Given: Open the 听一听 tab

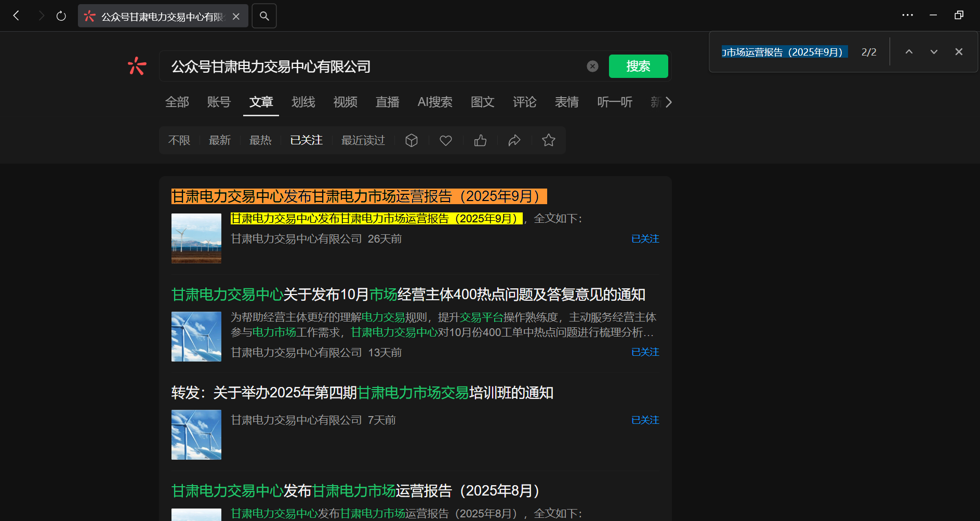Looking at the screenshot, I should point(615,102).
